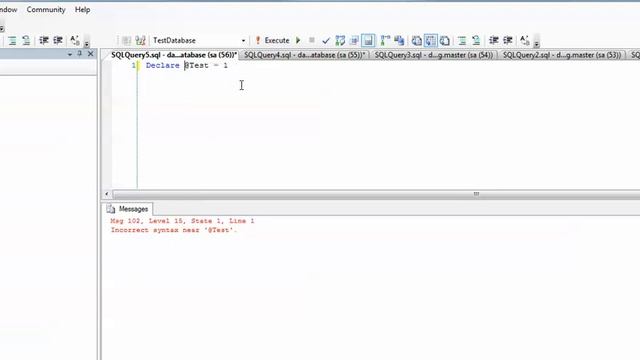Uncomment lines icon right of Results to File

(x=476, y=40)
